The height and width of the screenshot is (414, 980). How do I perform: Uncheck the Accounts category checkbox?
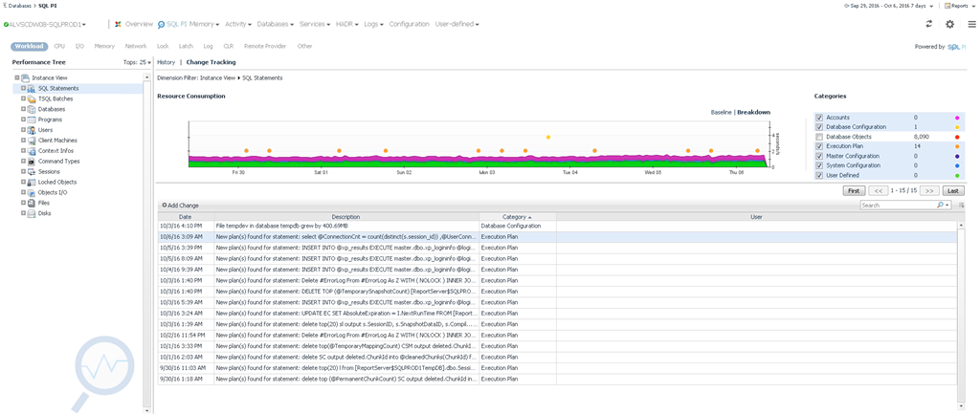point(819,118)
